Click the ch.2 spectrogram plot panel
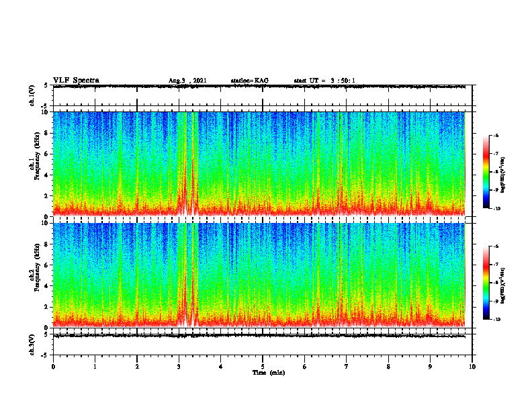Viewport: 532px width, 411px height. [x=259, y=275]
